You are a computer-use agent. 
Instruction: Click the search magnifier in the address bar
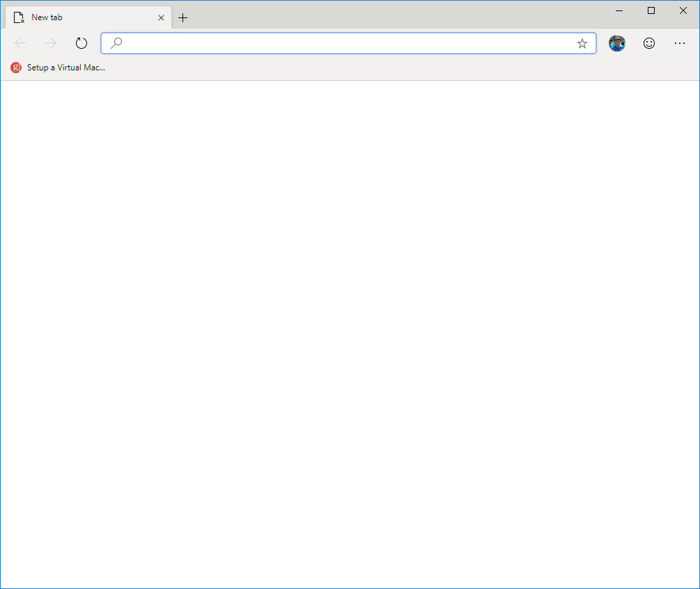[116, 43]
